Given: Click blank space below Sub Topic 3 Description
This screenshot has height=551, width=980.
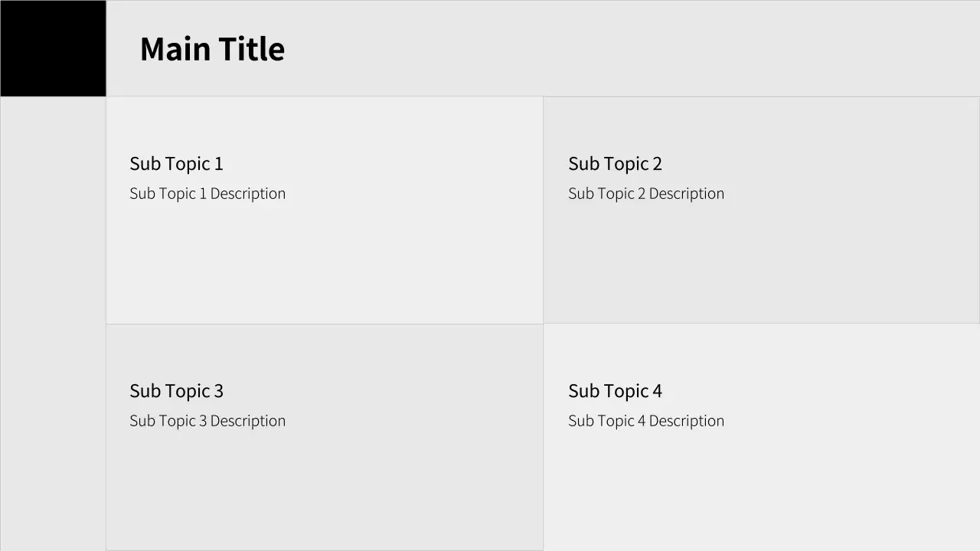Looking at the screenshot, I should click(322, 490).
